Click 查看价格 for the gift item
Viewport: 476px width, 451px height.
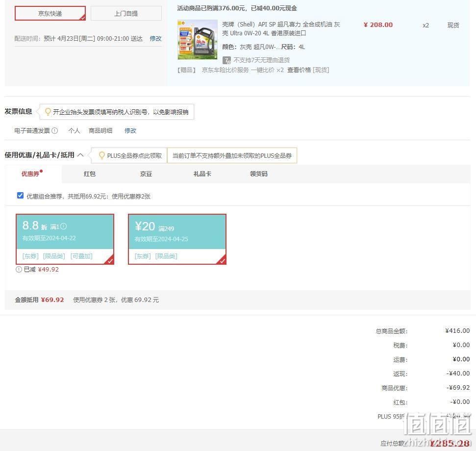pyautogui.click(x=299, y=70)
